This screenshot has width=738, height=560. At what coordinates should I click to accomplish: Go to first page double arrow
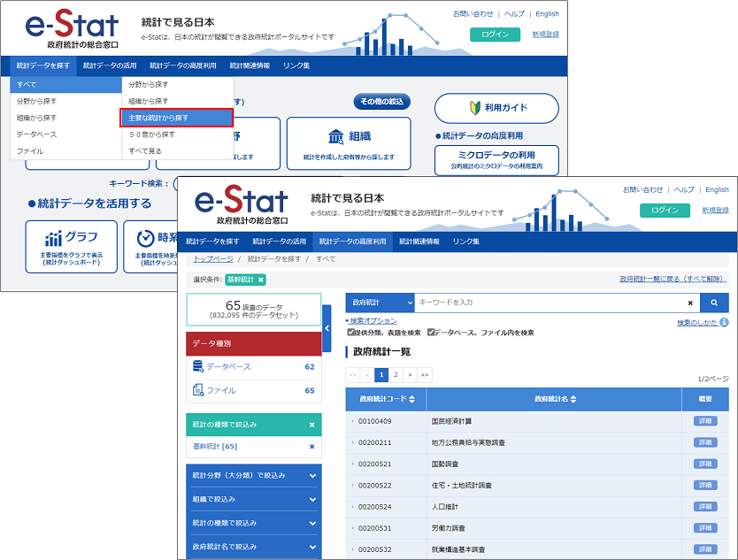tap(353, 375)
